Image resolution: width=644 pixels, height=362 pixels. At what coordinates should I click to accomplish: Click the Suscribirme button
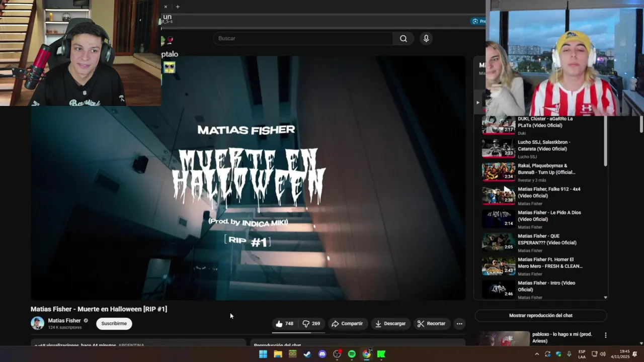pyautogui.click(x=114, y=324)
